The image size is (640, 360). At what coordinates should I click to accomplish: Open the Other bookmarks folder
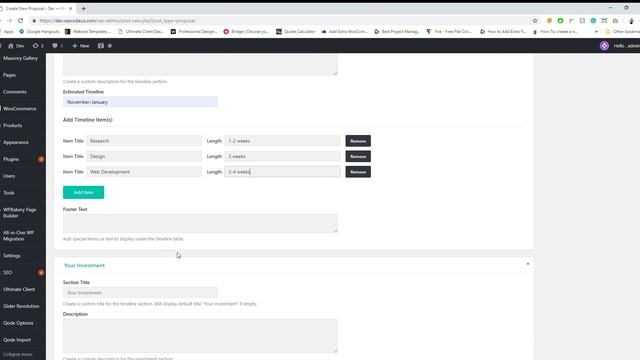click(622, 31)
